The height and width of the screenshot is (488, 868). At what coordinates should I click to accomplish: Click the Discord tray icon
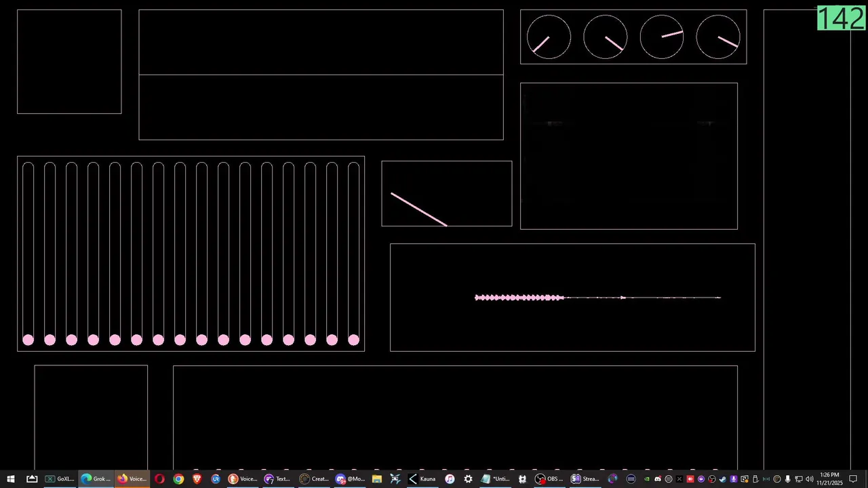[658, 479]
